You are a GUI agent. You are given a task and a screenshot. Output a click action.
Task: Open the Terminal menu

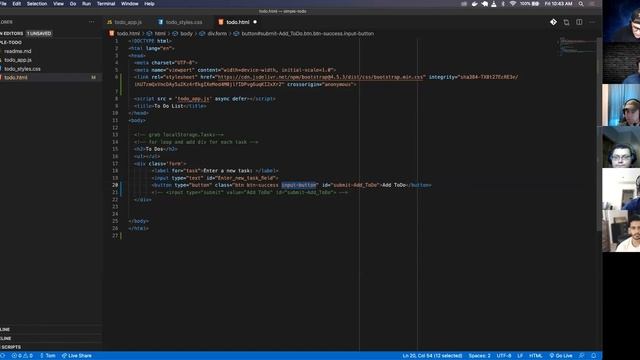(106, 4)
